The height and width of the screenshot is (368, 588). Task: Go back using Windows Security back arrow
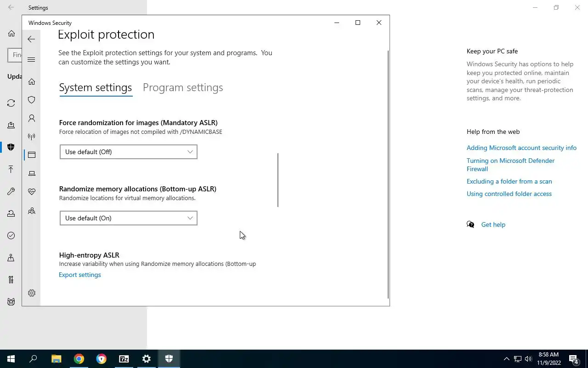click(31, 40)
